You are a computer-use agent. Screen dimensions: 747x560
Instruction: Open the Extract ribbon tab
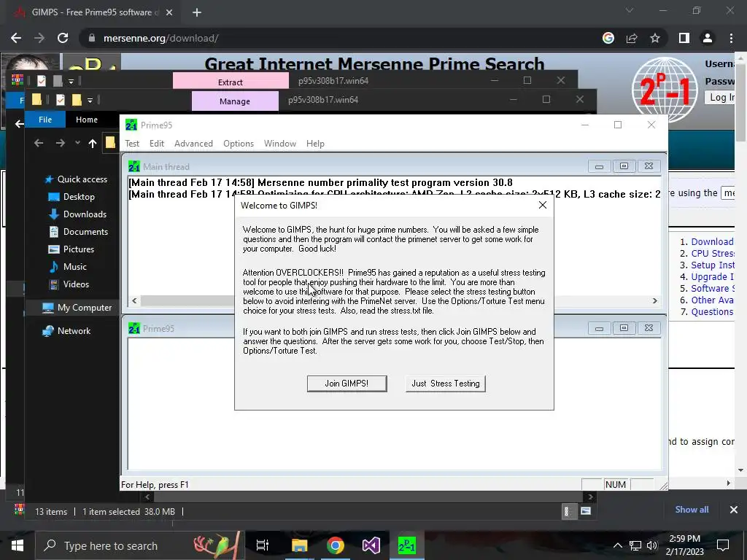click(231, 82)
